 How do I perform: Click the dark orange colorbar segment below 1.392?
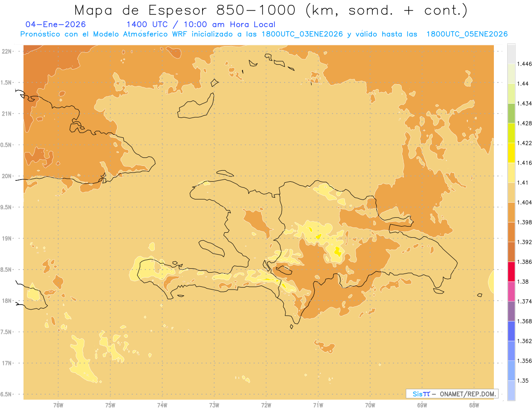(511, 252)
